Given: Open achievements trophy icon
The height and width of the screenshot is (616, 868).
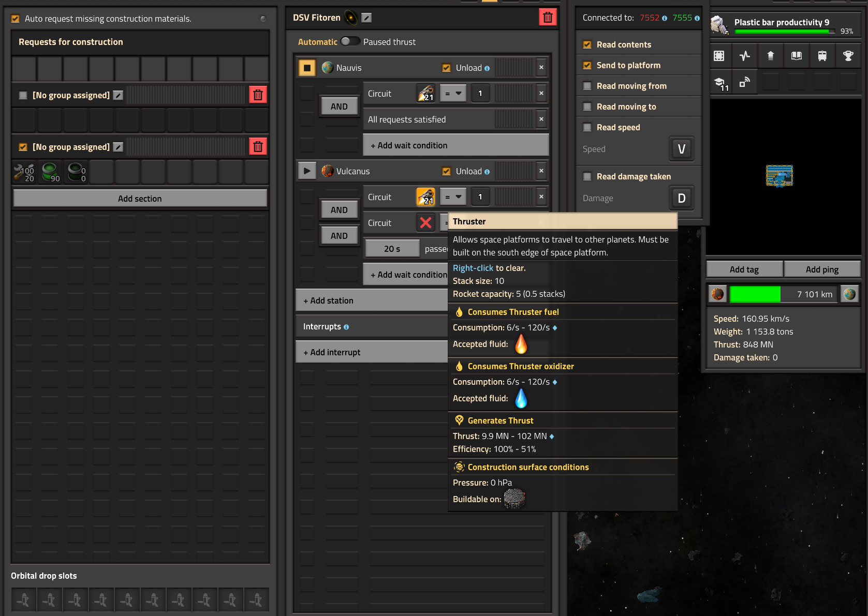Looking at the screenshot, I should click(848, 56).
